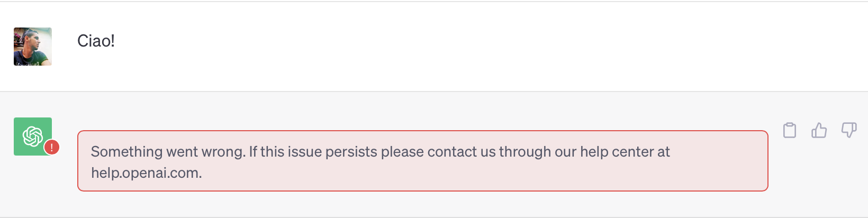
Task: Select the user profile photo thumbnail
Action: coord(33,47)
